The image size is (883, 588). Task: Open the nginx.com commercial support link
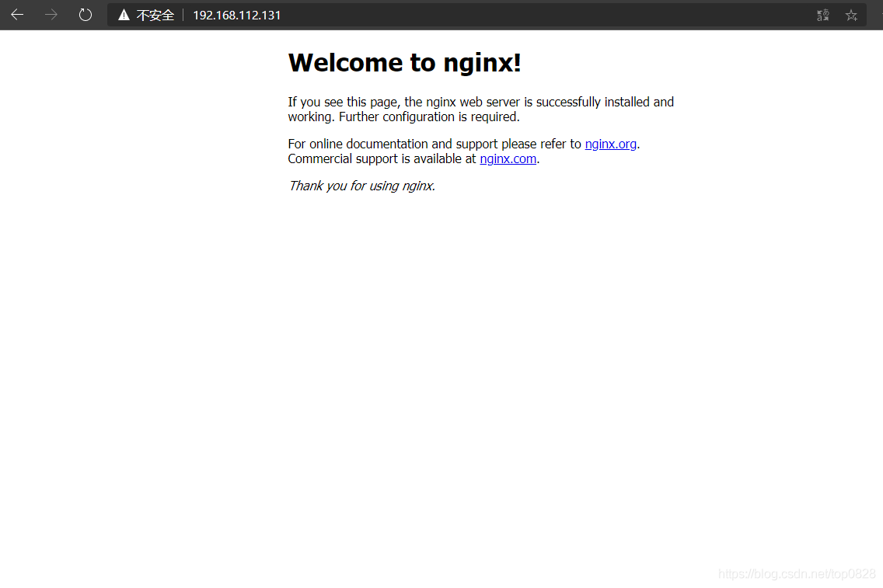[x=508, y=159]
